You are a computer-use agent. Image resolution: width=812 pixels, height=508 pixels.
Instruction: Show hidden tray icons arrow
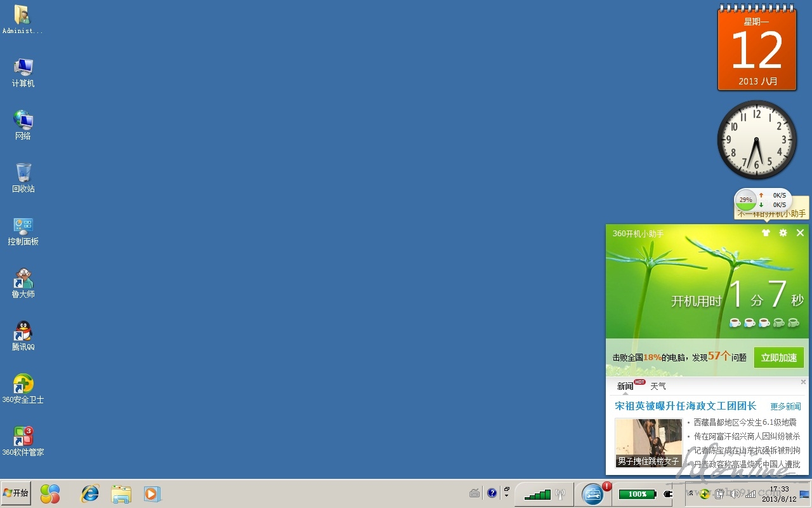[x=691, y=493]
